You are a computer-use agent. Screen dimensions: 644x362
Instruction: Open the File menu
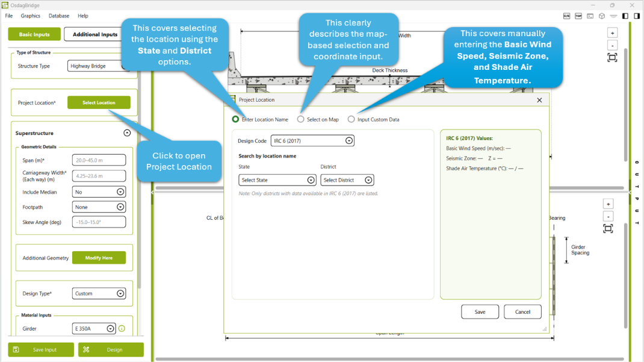pyautogui.click(x=8, y=16)
